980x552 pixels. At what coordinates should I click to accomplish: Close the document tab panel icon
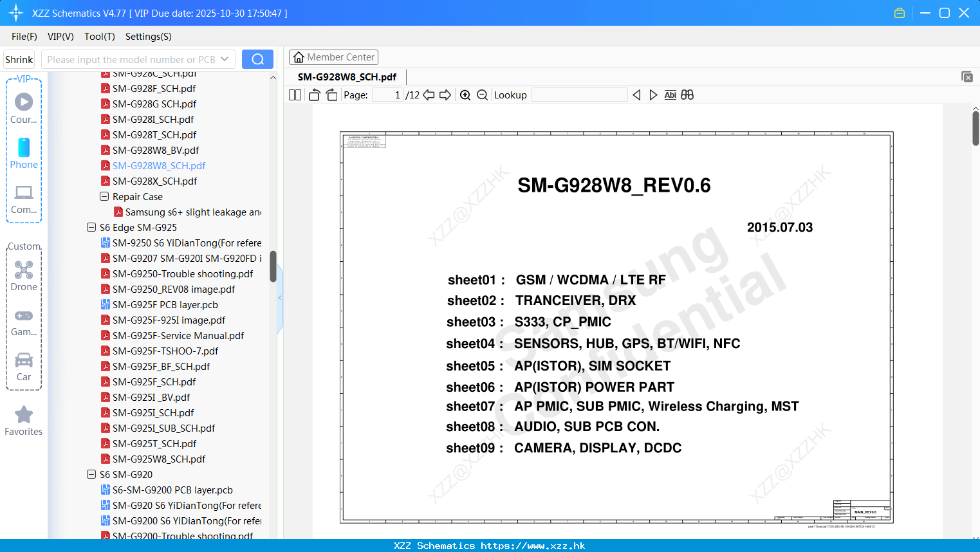tap(966, 77)
